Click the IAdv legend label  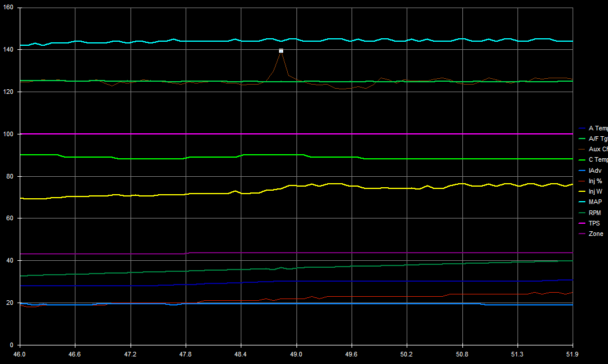(x=595, y=170)
